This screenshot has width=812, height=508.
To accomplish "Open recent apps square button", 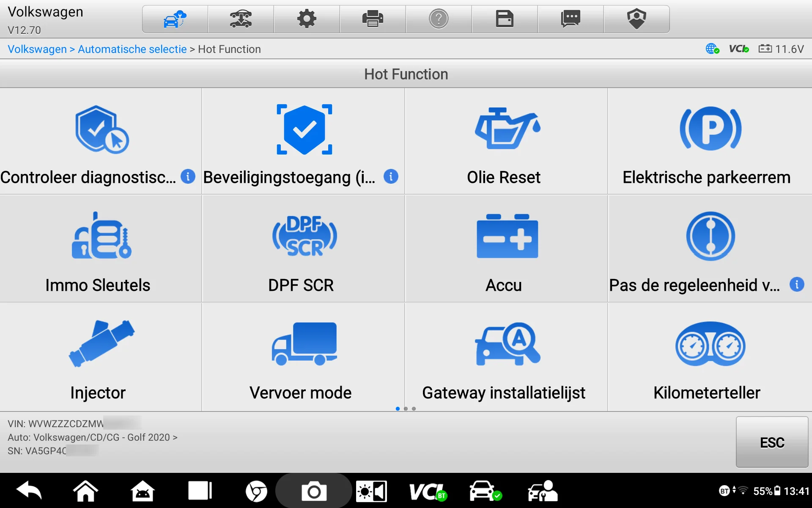I will (x=200, y=491).
